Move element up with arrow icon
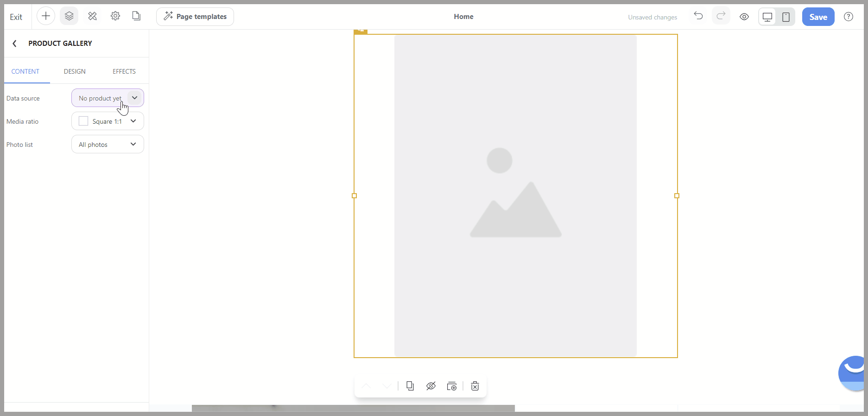 tap(366, 386)
